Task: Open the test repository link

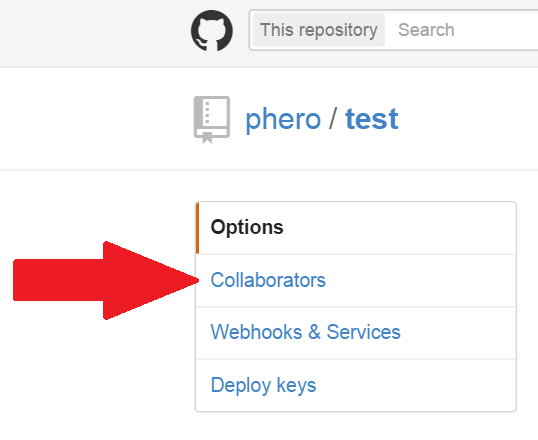Action: point(372,119)
